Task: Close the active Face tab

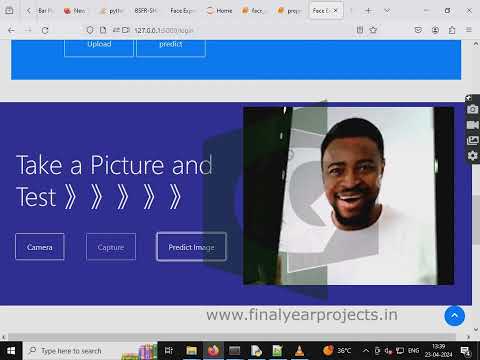Action: [336, 11]
